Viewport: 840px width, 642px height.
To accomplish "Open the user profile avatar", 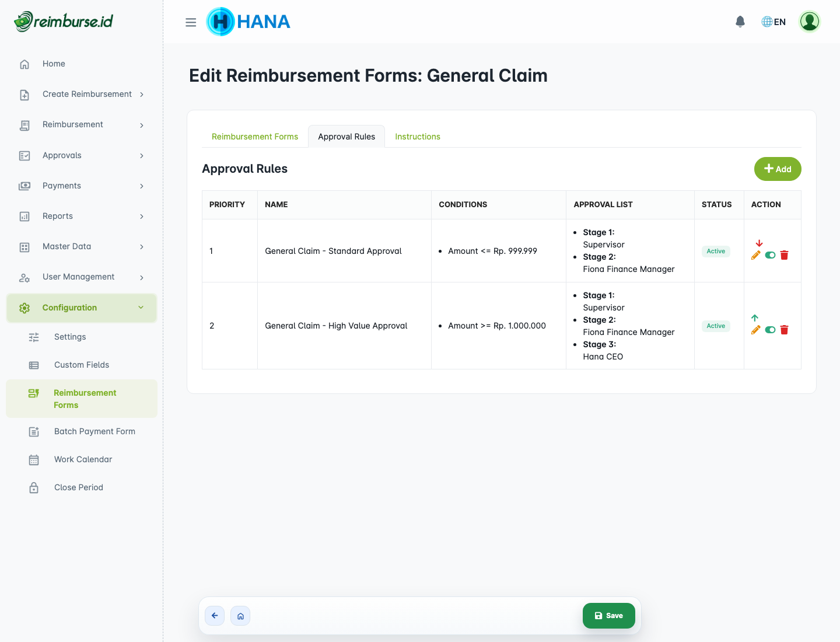I will coord(809,22).
